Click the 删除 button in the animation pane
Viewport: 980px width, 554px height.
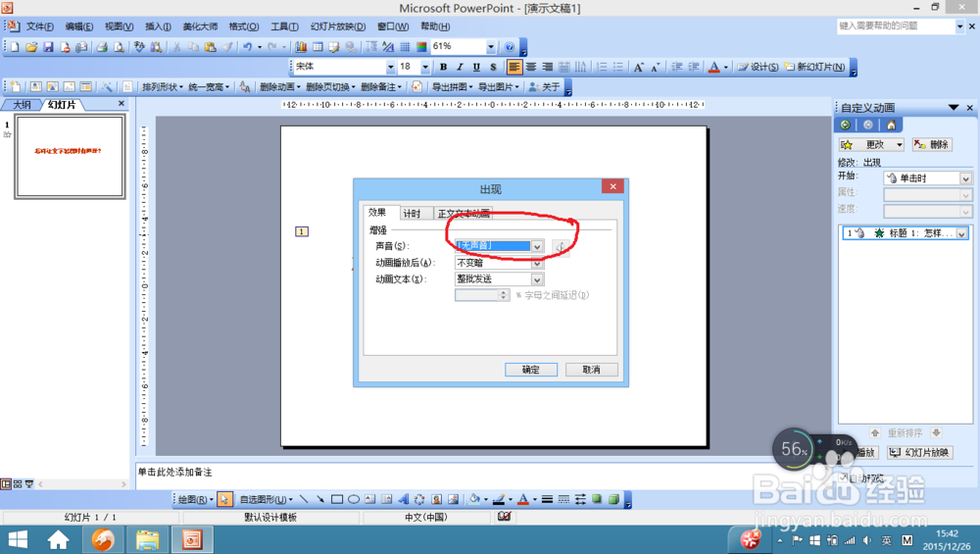point(932,144)
